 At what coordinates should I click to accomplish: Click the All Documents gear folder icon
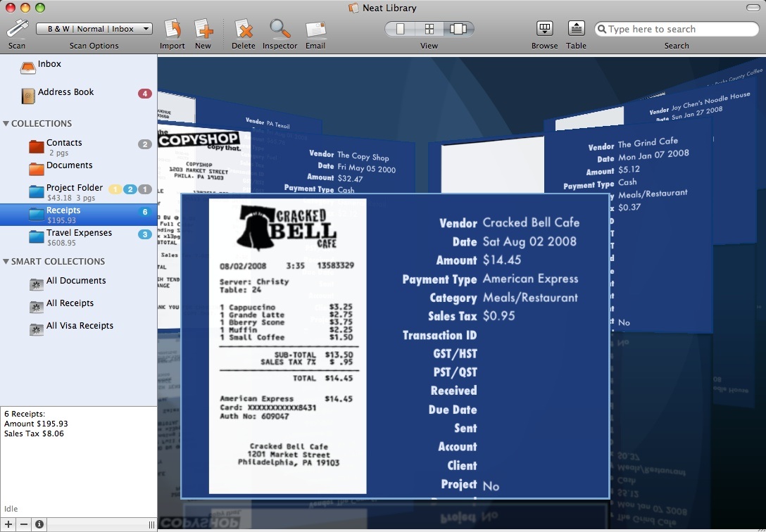coord(37,284)
